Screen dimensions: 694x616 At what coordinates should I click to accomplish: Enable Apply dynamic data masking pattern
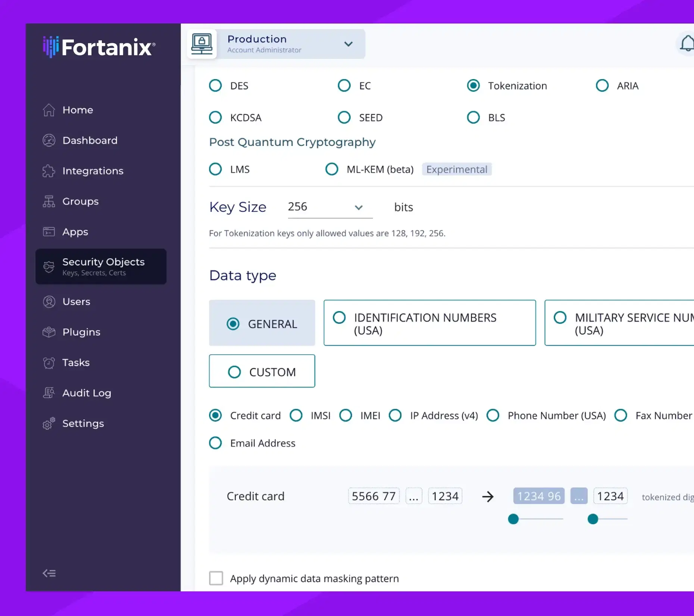point(216,578)
